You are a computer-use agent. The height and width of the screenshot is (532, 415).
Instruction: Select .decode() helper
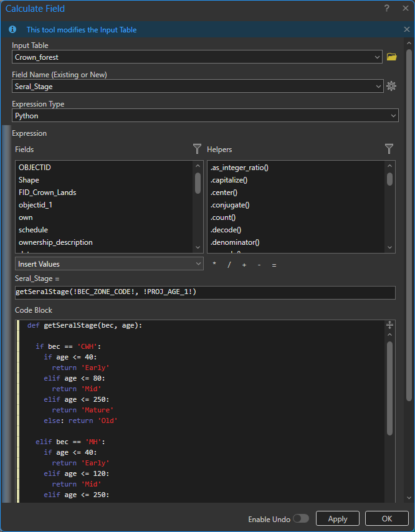tap(296, 230)
